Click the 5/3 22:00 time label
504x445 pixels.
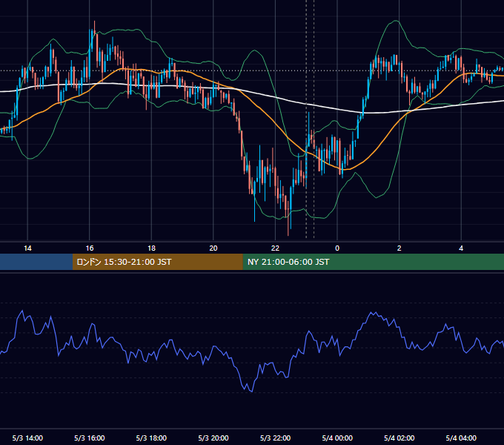[x=275, y=438]
